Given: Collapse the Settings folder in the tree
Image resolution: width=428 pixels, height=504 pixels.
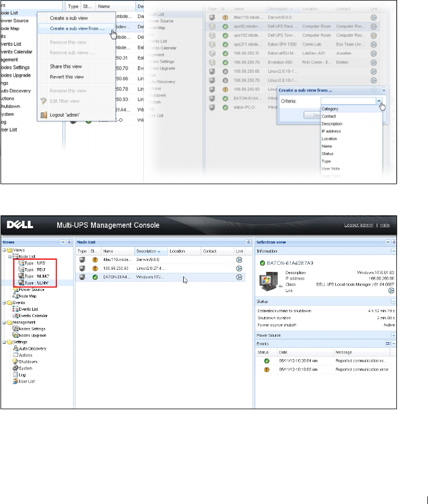Looking at the screenshot, I should point(4,342).
